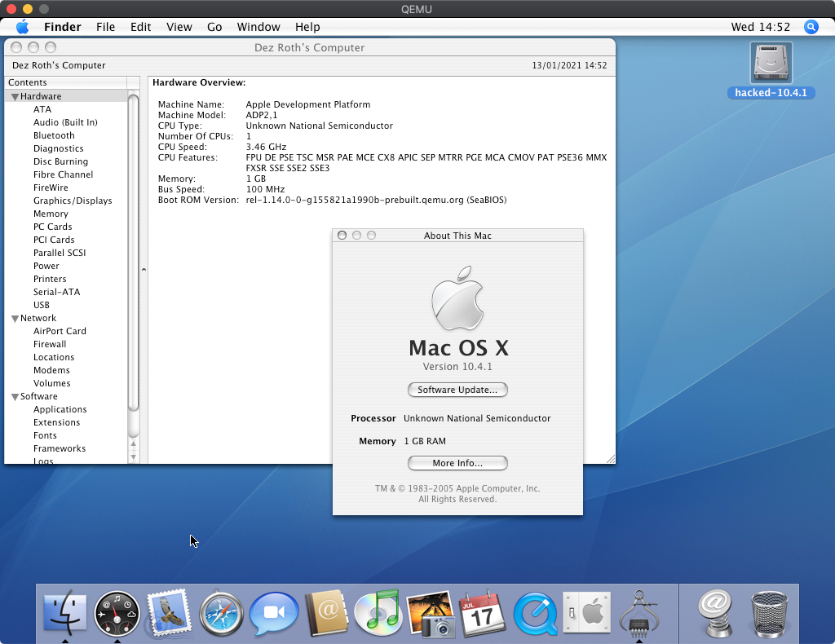Open iCal calendar in the Dock

[483, 613]
